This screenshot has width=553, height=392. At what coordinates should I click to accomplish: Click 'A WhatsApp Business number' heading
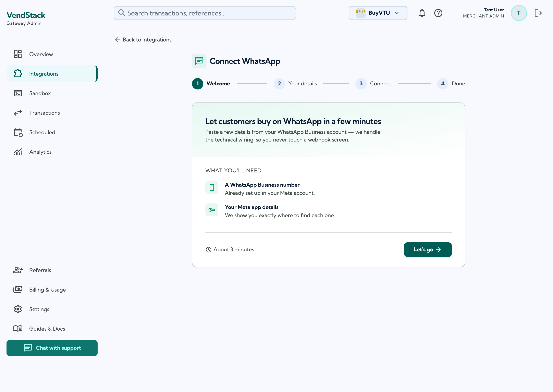(x=262, y=185)
